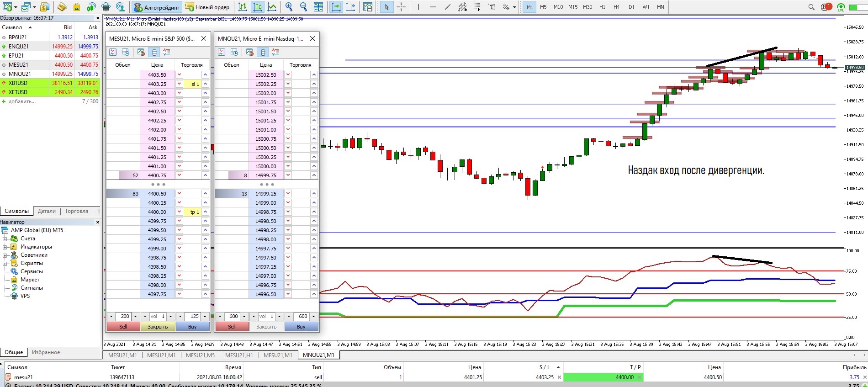Click the MESU21 volume input field
Viewport: 868px width, 387px height.
point(158,316)
